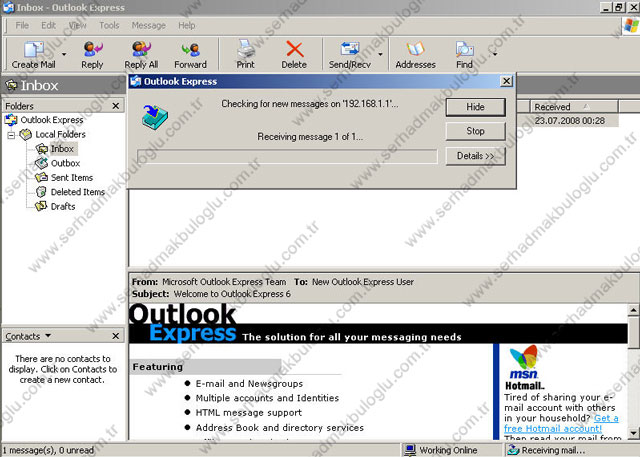640x457 pixels.
Task: Open the View menu
Action: coord(77,25)
